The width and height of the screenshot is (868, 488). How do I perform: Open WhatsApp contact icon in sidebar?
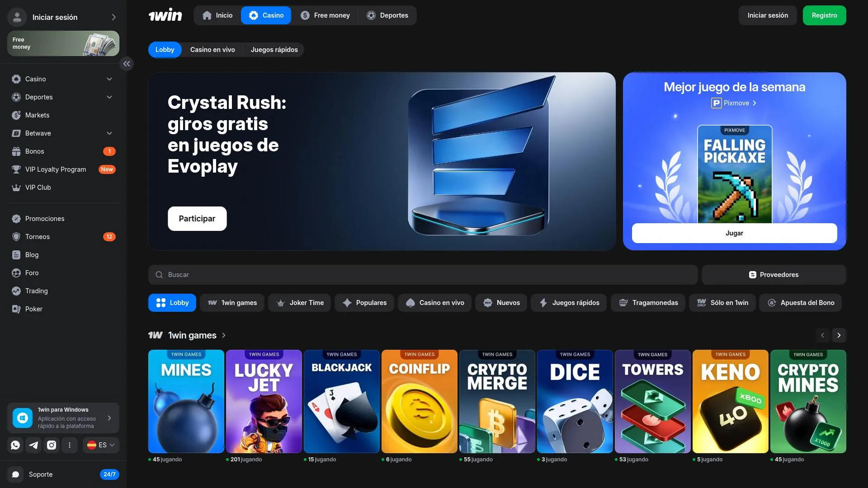15,445
